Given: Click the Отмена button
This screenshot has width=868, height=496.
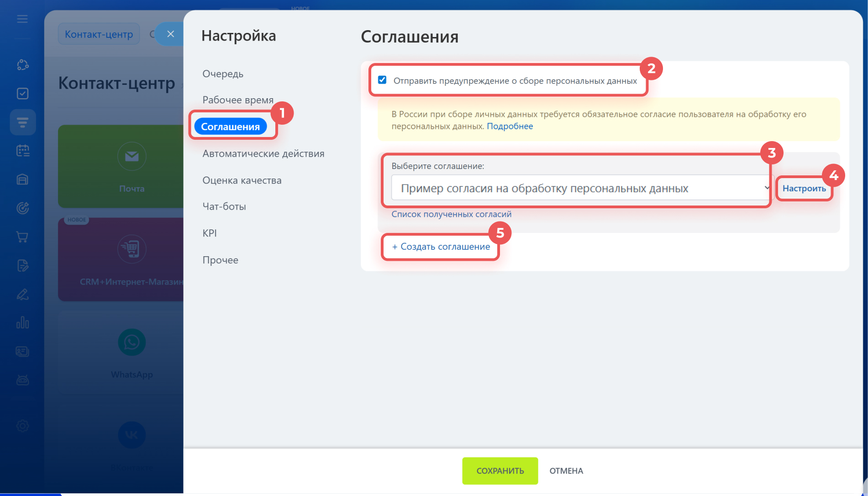Looking at the screenshot, I should 566,471.
